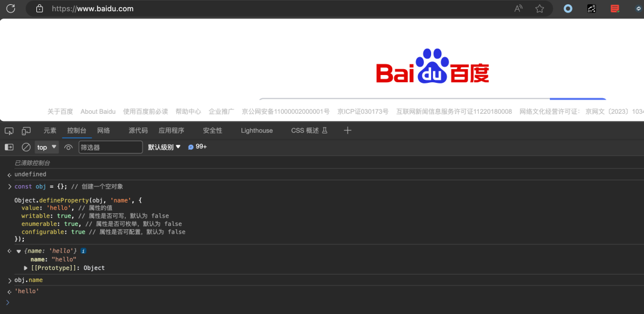Screen dimensions: 644x314
Task: Open the 关于百度 link
Action: (x=60, y=111)
